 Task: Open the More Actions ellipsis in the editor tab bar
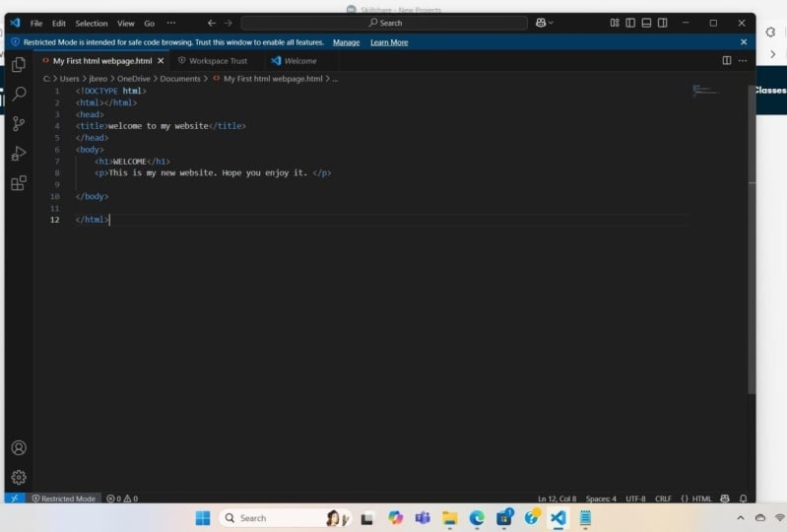743,61
